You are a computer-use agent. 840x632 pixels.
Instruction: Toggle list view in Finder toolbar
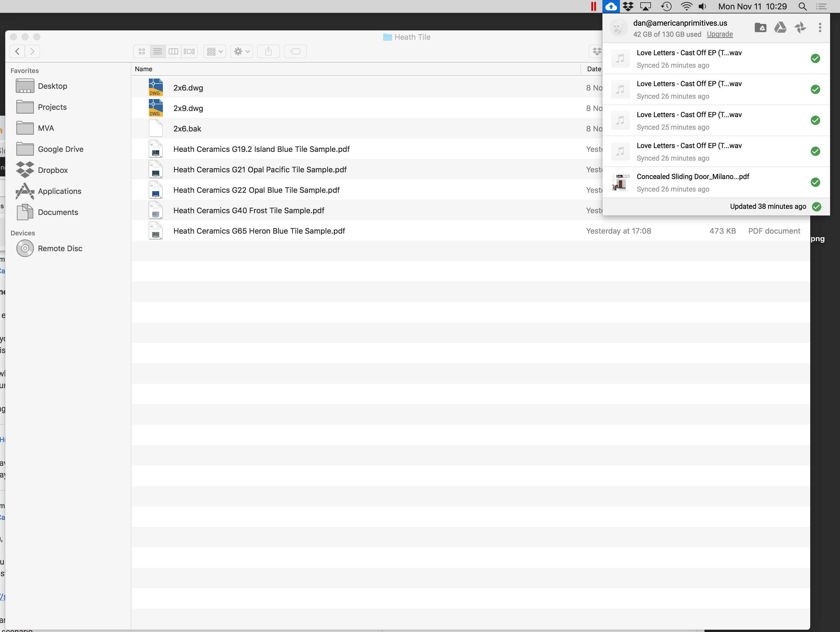click(x=157, y=51)
